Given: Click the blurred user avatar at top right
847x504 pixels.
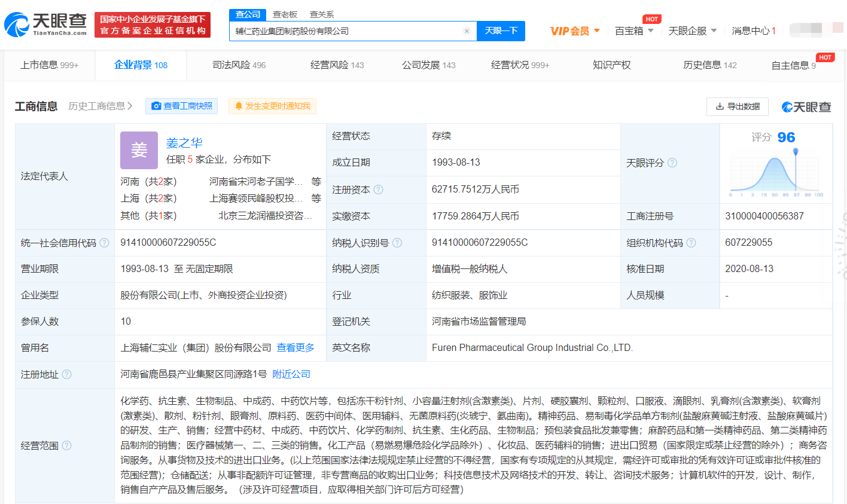Looking at the screenshot, I should click(816, 29).
